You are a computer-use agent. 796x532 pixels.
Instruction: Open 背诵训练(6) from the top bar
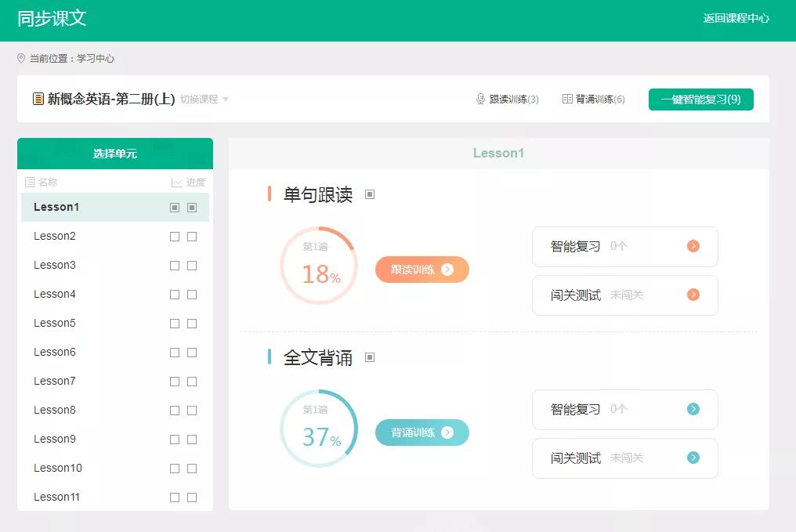tap(594, 100)
